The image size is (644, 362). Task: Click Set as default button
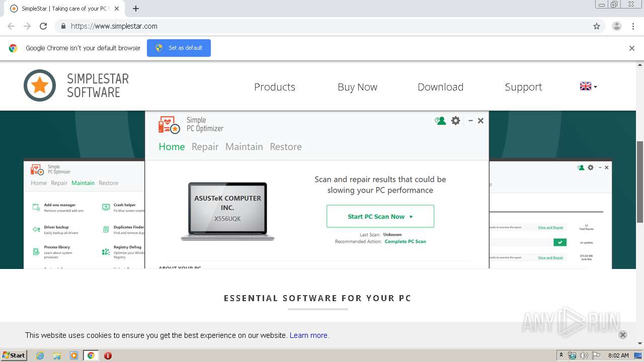(x=179, y=48)
